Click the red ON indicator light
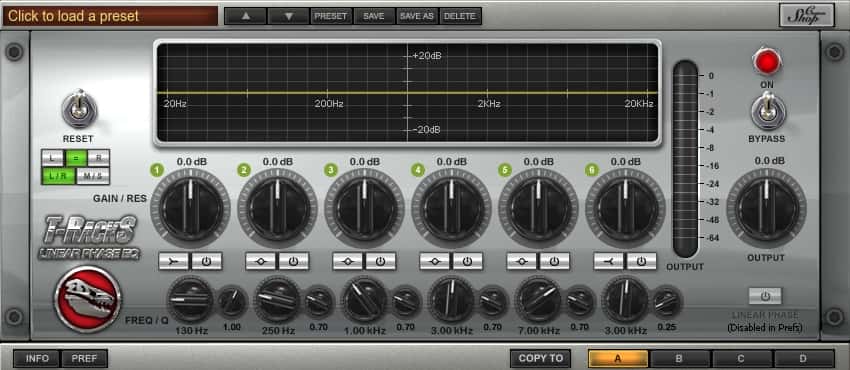The image size is (850, 370). [767, 61]
